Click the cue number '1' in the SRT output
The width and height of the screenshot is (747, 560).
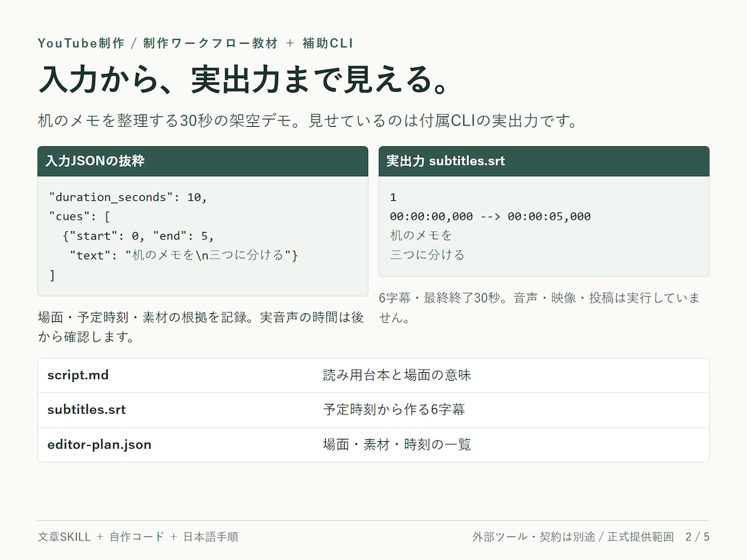coord(393,197)
